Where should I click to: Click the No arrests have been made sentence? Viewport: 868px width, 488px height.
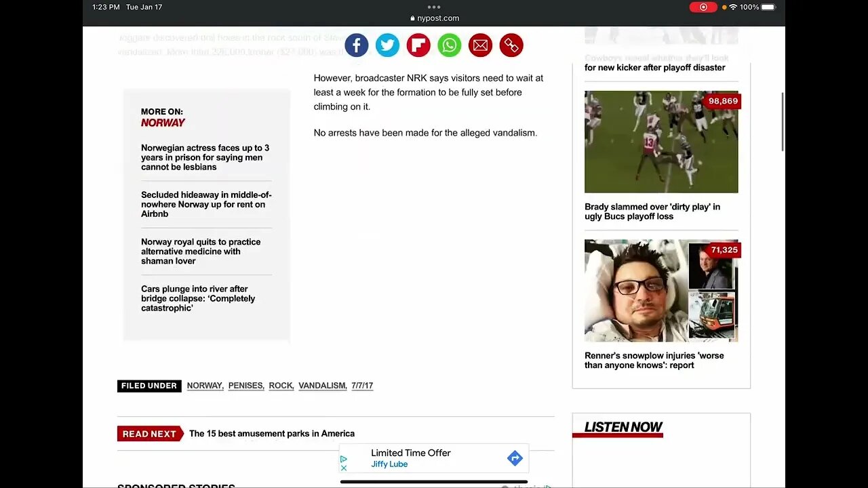click(425, 133)
